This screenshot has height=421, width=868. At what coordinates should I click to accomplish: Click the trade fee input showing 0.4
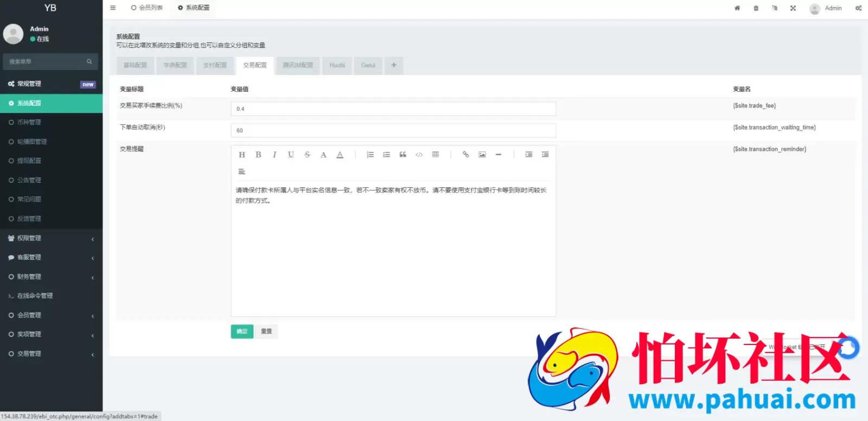[x=393, y=109]
